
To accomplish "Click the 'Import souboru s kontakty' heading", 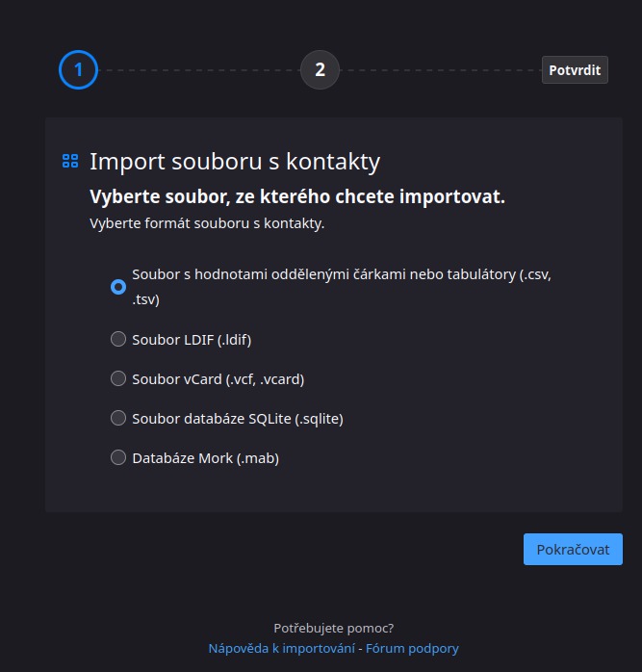I will (x=235, y=162).
